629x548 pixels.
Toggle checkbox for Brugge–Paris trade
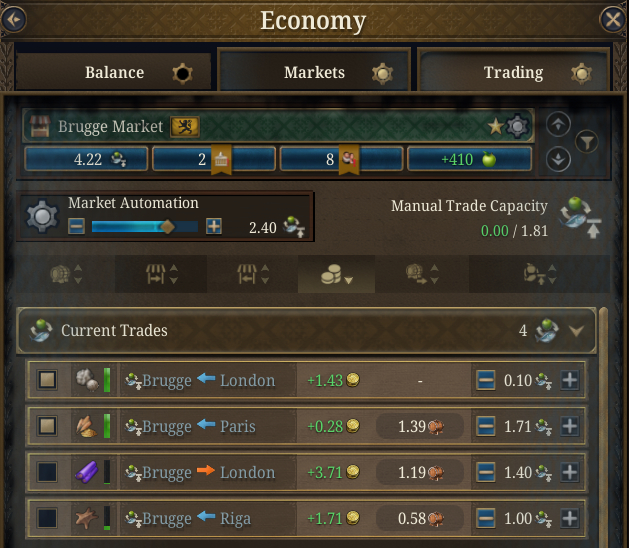point(47,426)
